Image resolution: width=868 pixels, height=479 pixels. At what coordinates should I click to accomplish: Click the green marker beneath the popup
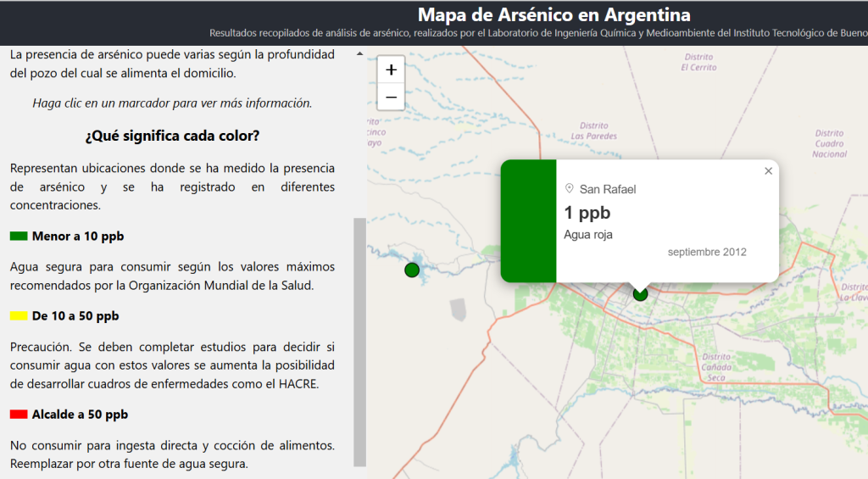click(640, 294)
